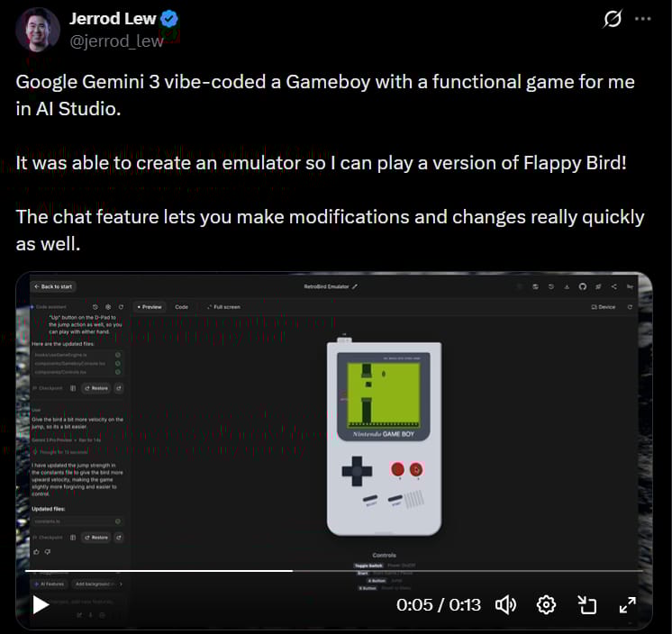Click the first Restore checkpoint button

(97, 388)
